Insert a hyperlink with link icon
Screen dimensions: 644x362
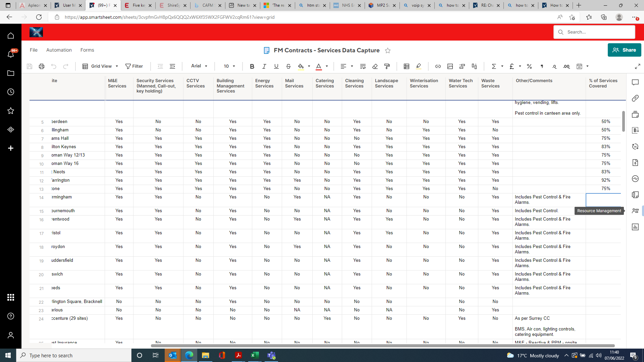[x=438, y=66]
